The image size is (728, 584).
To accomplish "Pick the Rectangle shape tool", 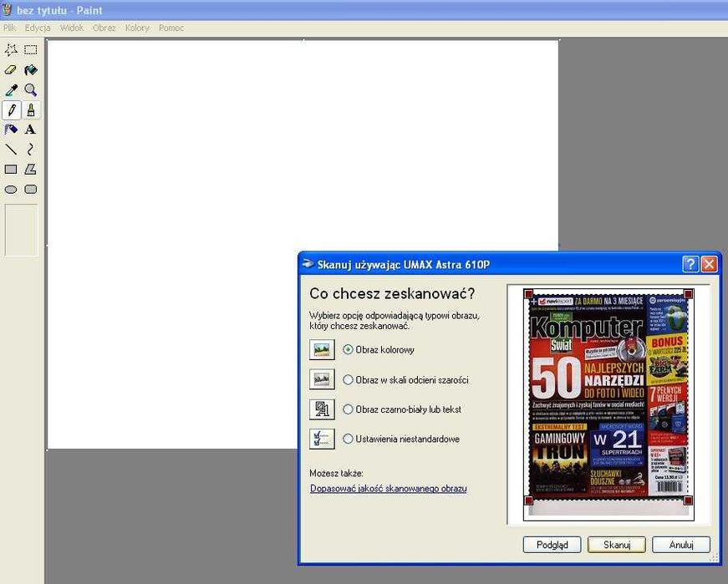I will coord(11,170).
